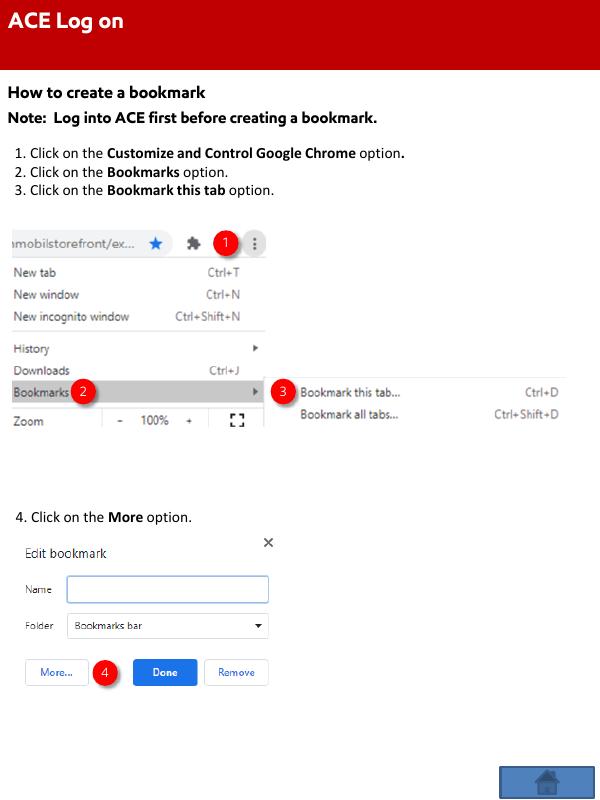Click the fullscreen zoom icon
Screen dimensions: 600x800
(237, 421)
